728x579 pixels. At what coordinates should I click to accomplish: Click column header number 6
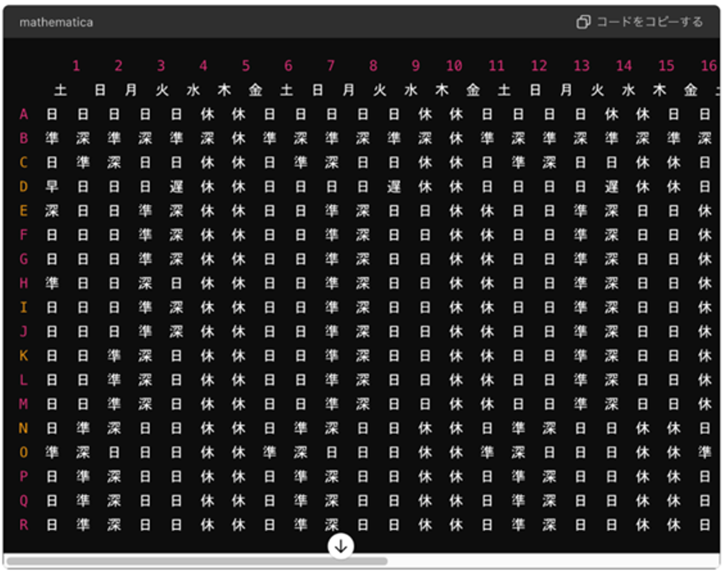click(x=288, y=66)
